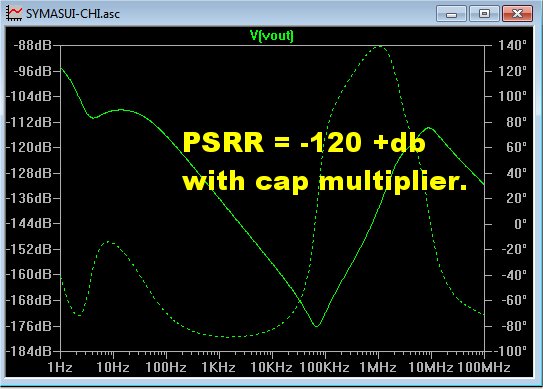Screen dimensions: 543x389
Task: Click the -160dB magnitude axis label
Action: 29,275
